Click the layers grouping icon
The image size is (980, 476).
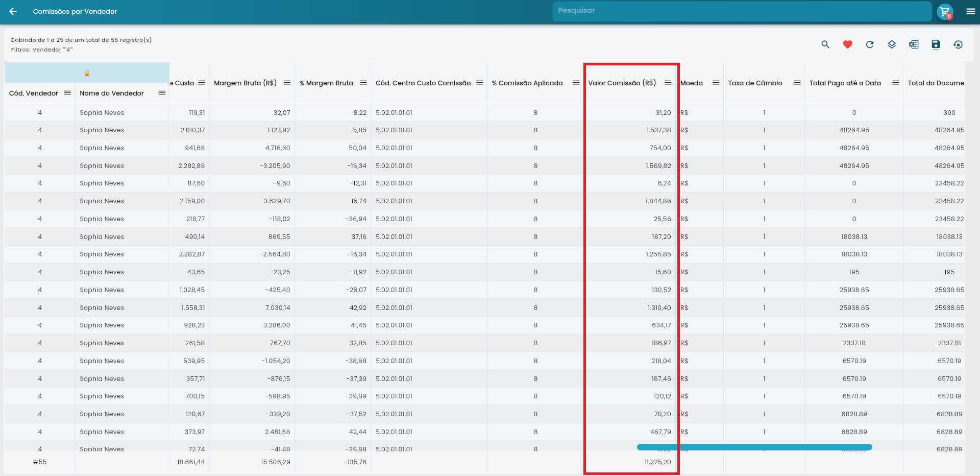pyautogui.click(x=892, y=44)
